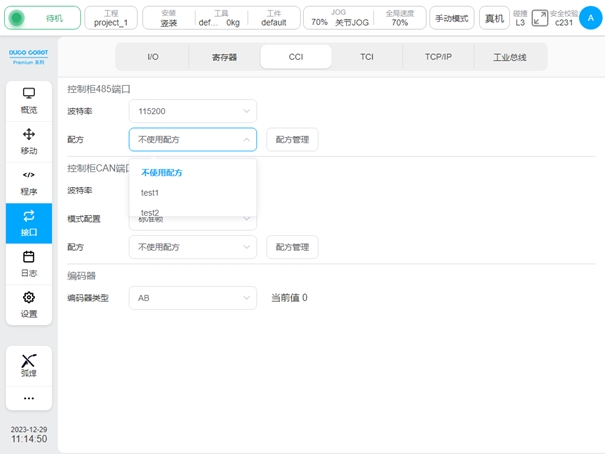
Task: Open the 概览 overview sidebar icon
Action: coord(29,100)
